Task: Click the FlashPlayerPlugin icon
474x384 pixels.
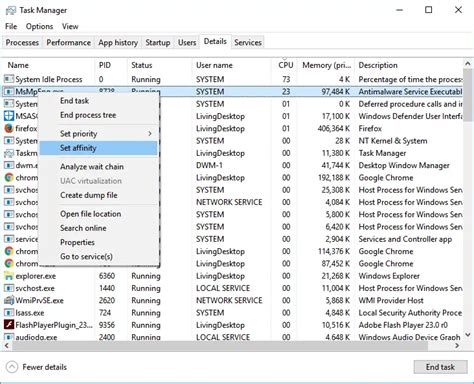Action: click(x=9, y=325)
